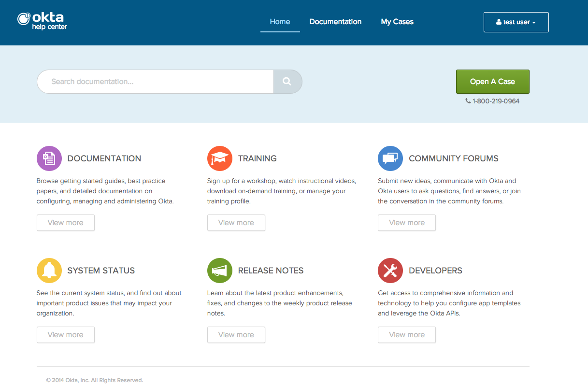Click View more under Release Notes

click(x=236, y=335)
